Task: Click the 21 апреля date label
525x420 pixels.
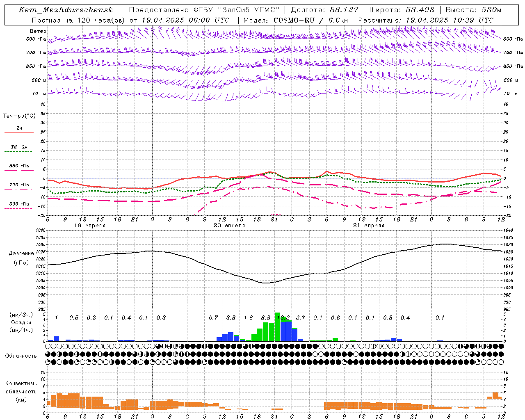Action: 369,226
